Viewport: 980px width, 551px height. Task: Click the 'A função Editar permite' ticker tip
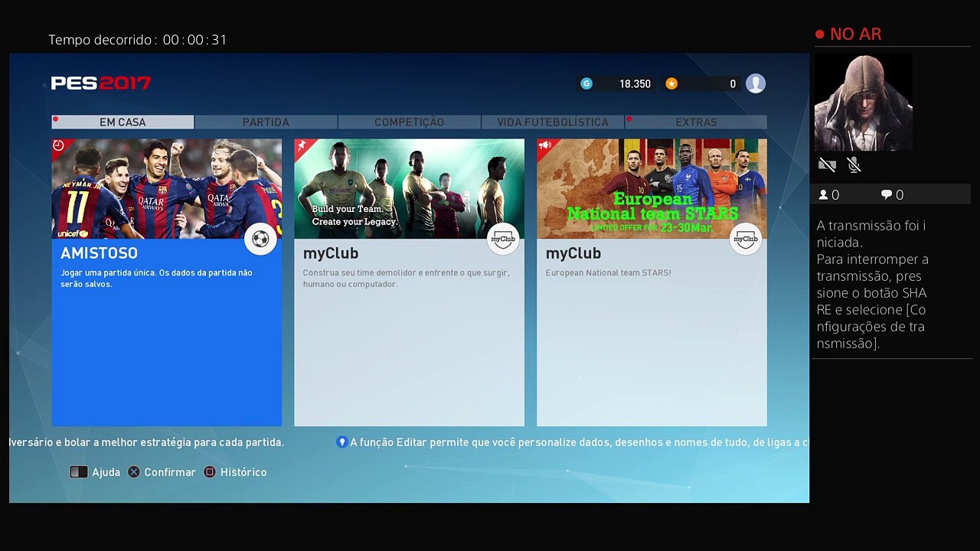pos(579,442)
